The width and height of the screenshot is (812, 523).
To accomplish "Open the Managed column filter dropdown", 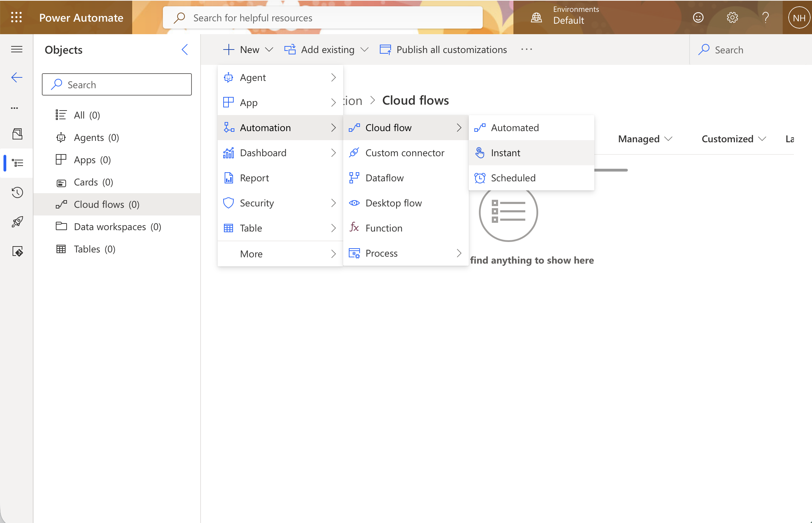I will pos(645,139).
